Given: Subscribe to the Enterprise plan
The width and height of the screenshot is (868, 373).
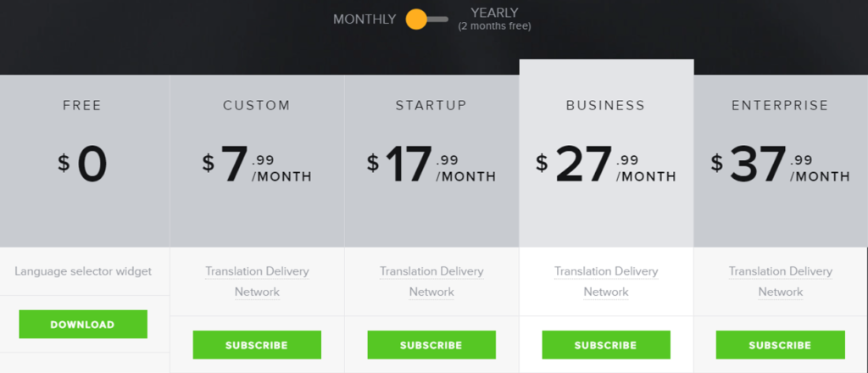Looking at the screenshot, I should pyautogui.click(x=781, y=345).
